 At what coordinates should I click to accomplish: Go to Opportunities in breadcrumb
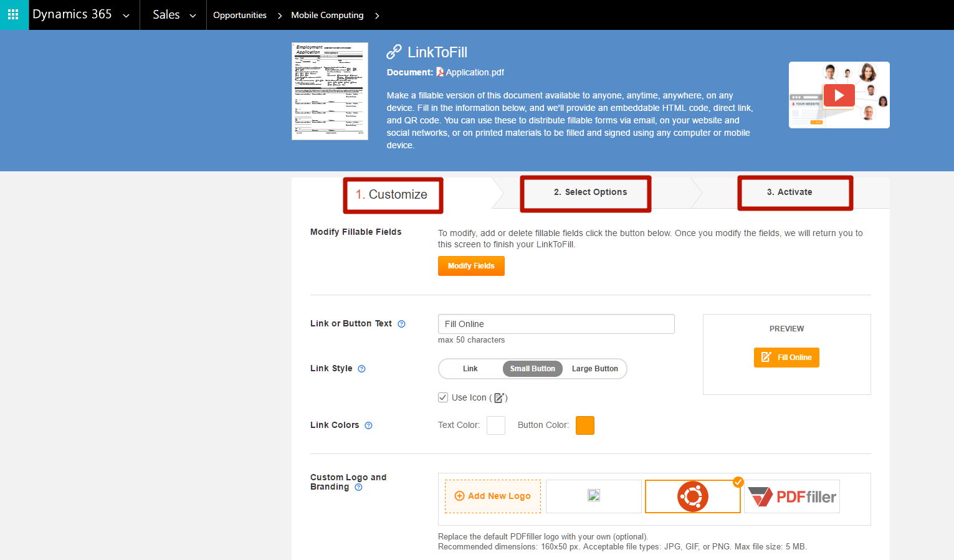tap(240, 15)
